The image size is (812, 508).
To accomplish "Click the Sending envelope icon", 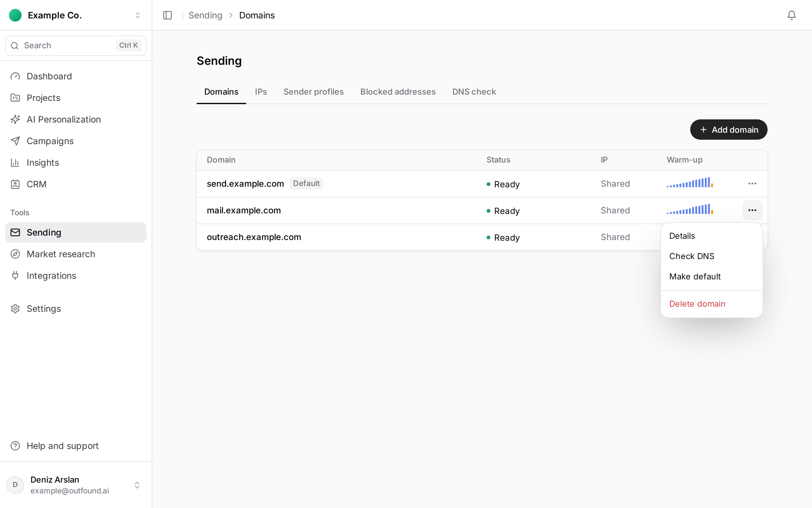I will point(15,232).
